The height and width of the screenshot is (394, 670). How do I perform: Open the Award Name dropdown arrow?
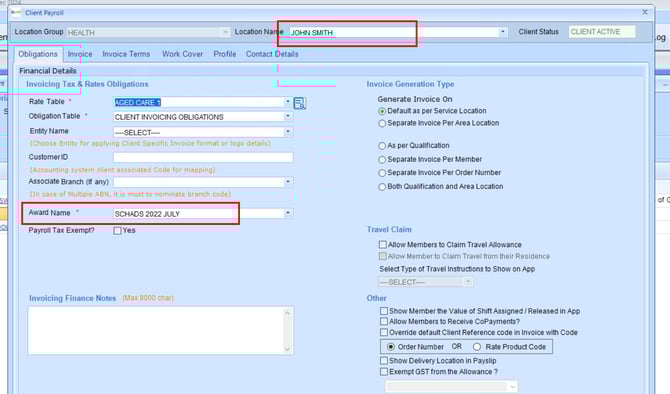coord(288,213)
